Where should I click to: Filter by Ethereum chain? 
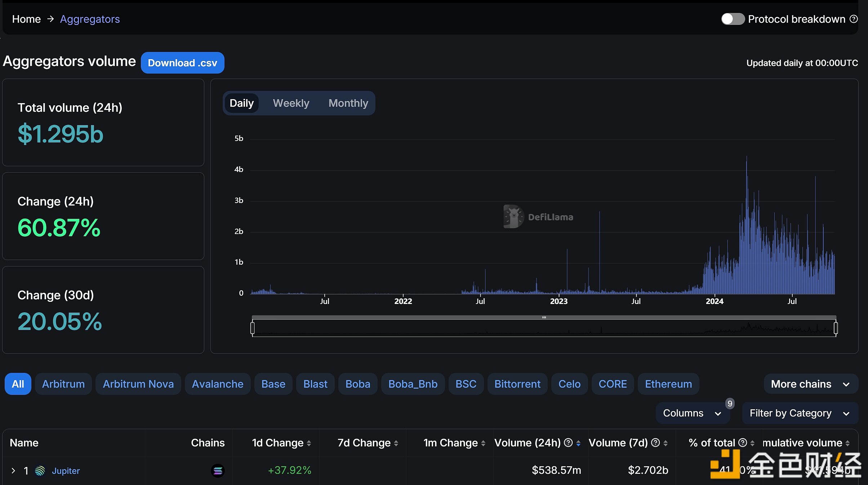click(668, 384)
